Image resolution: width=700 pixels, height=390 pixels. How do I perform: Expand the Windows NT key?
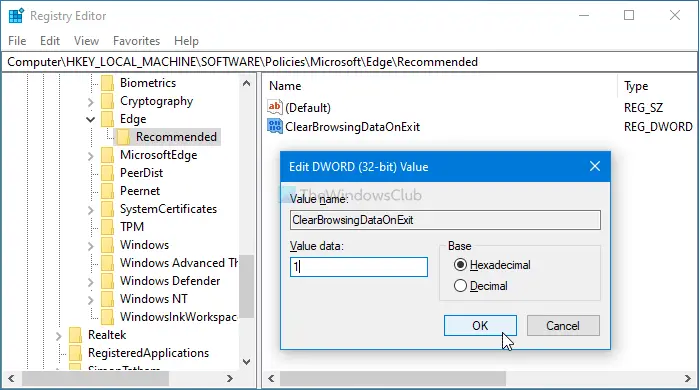coord(91,300)
